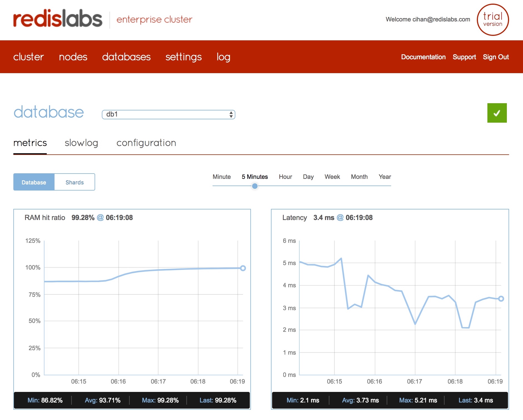
Task: Switch to the configuration tab
Action: (x=146, y=143)
